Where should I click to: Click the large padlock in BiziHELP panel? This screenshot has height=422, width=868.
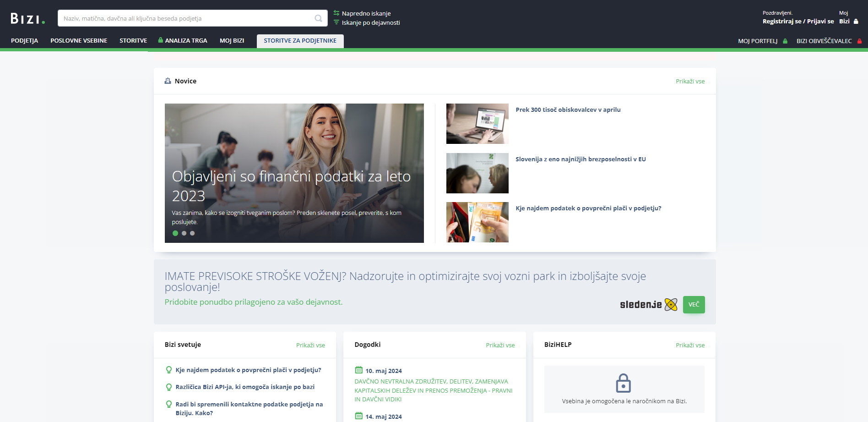[x=623, y=383]
